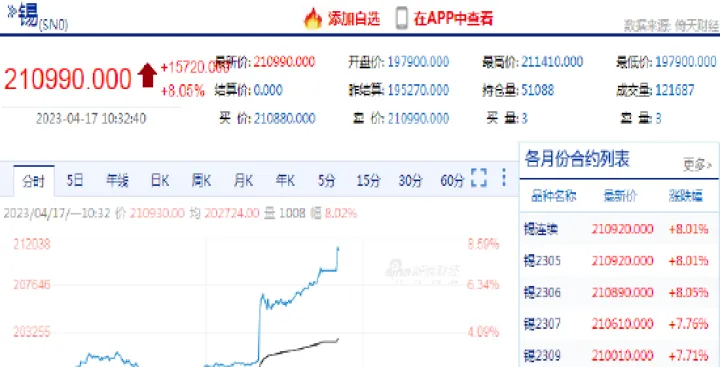Click the 持仓量 value 51088
This screenshot has width=720, height=367.
[538, 90]
